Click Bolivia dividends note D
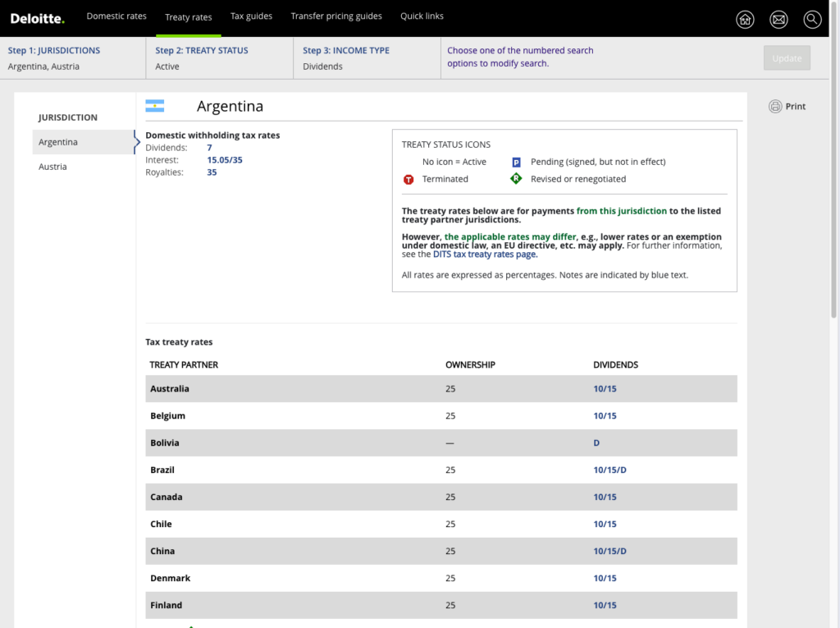Viewport: 840px width, 628px height. click(x=596, y=443)
